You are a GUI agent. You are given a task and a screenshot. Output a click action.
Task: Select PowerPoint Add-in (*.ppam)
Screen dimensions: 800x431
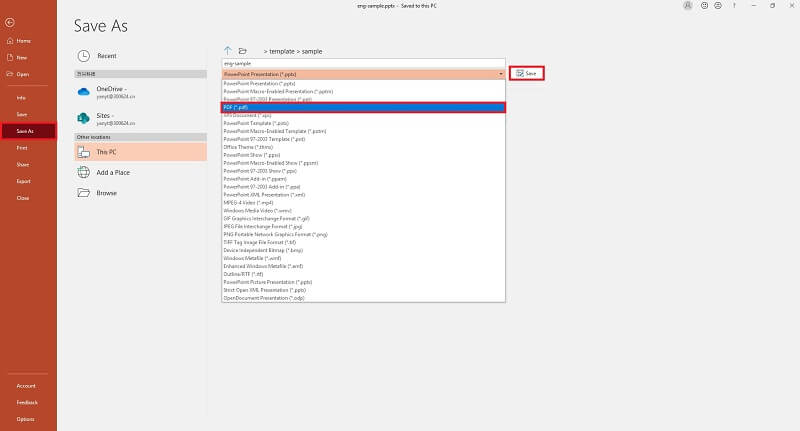pos(363,179)
